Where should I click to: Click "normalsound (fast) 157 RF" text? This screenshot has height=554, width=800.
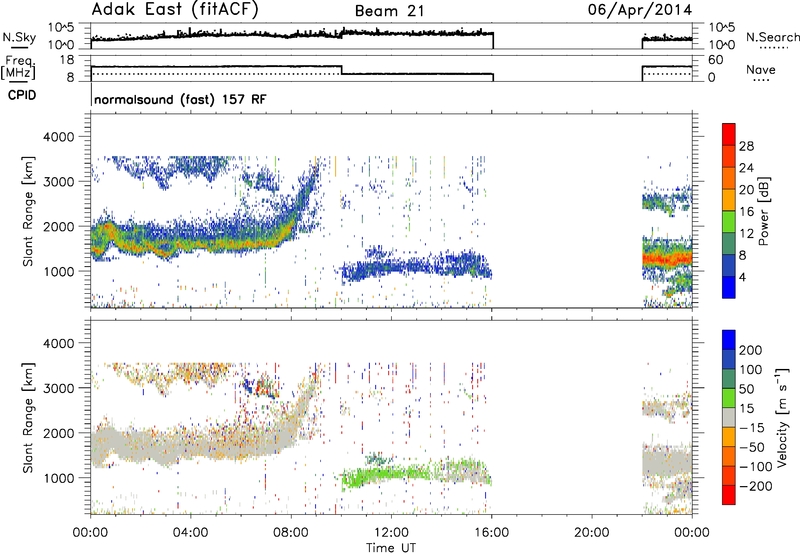180,99
